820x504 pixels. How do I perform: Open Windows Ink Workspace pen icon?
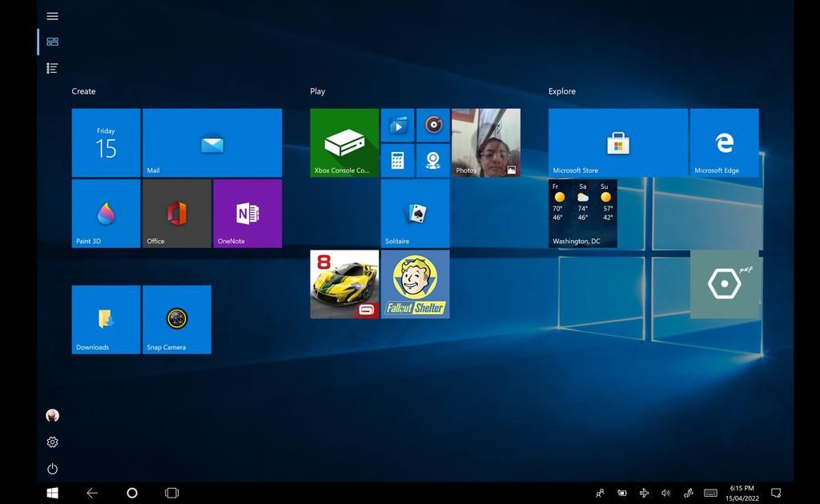click(688, 493)
